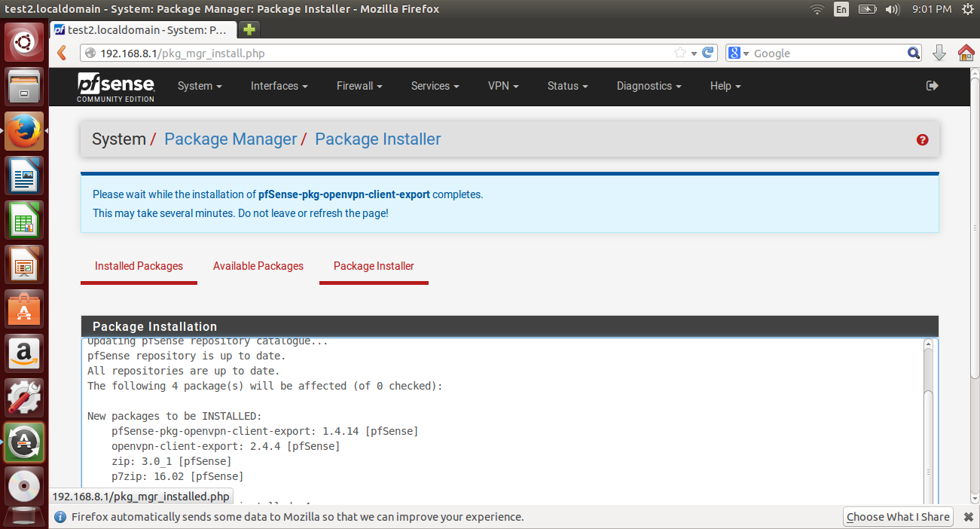Bookmark page using the star icon
980x529 pixels.
coord(679,53)
